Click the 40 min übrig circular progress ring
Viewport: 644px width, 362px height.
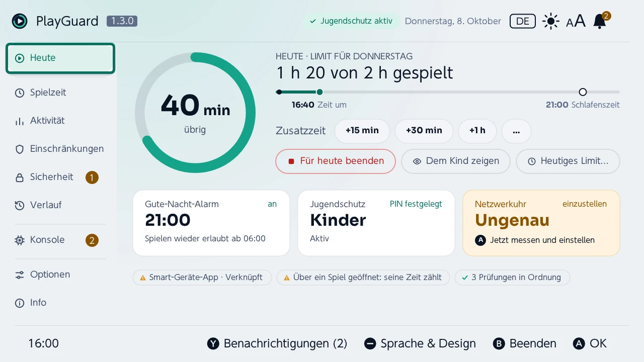pyautogui.click(x=195, y=113)
